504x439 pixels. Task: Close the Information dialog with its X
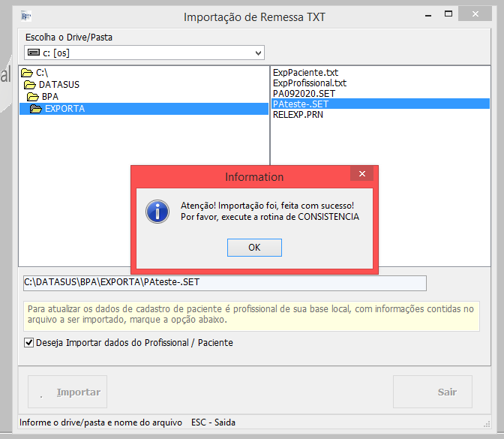coord(362,174)
